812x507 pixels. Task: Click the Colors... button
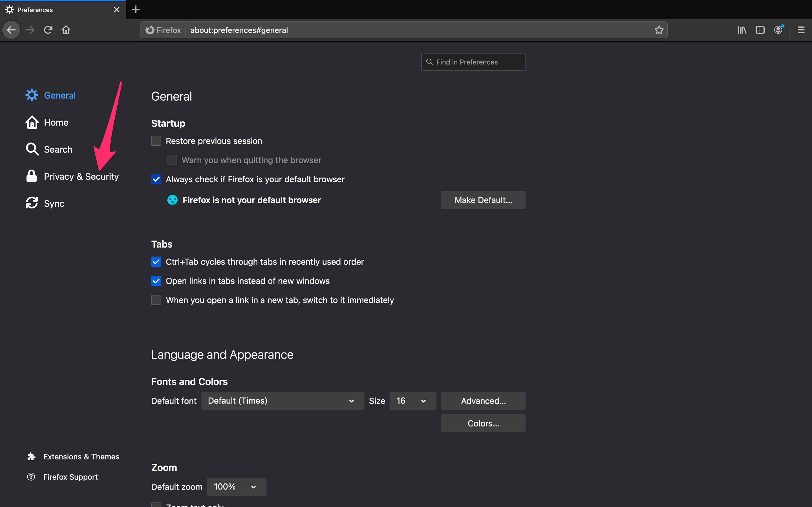pyautogui.click(x=483, y=423)
